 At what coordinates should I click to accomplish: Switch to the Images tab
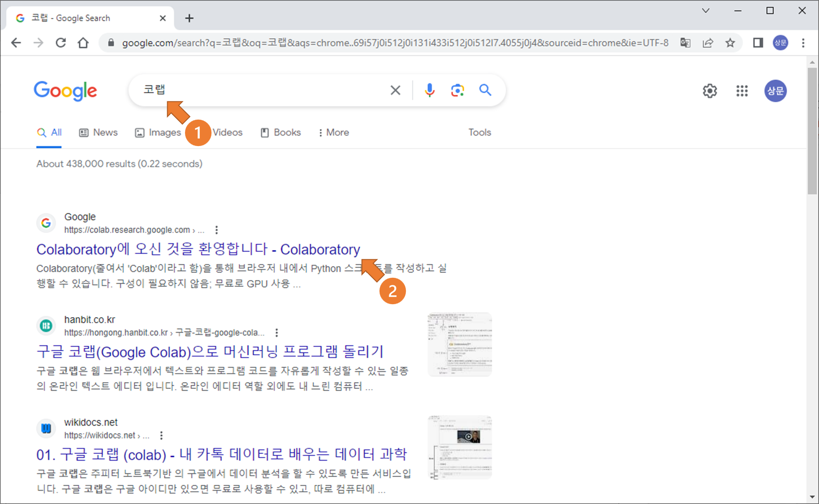coord(158,133)
